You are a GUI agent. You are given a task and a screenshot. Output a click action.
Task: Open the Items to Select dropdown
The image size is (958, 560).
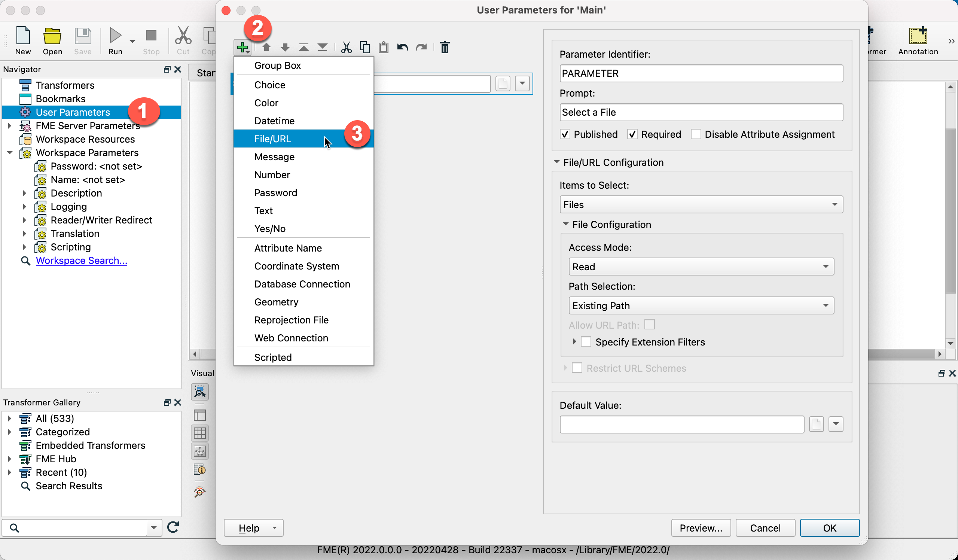click(x=701, y=204)
